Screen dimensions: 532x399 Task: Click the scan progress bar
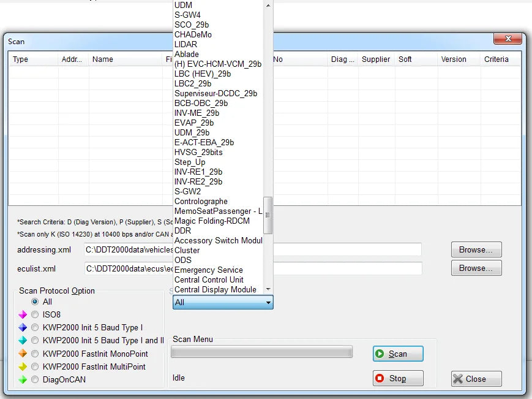coord(261,352)
